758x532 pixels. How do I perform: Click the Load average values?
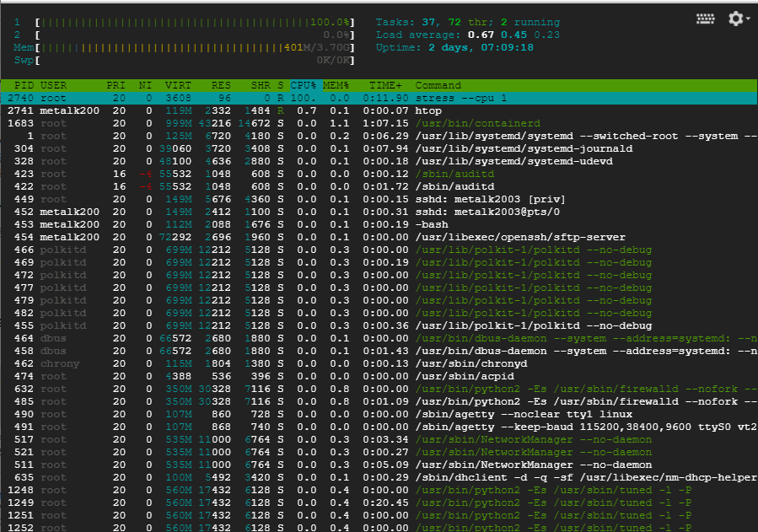click(513, 35)
